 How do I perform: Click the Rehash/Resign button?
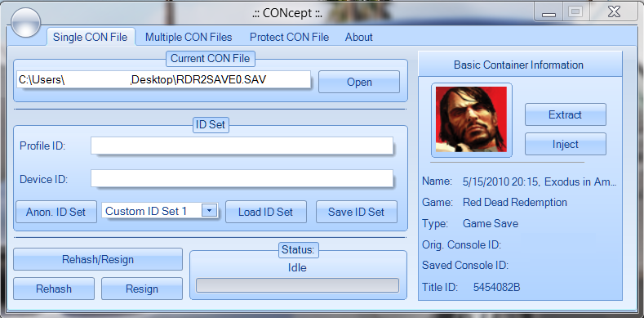click(98, 259)
